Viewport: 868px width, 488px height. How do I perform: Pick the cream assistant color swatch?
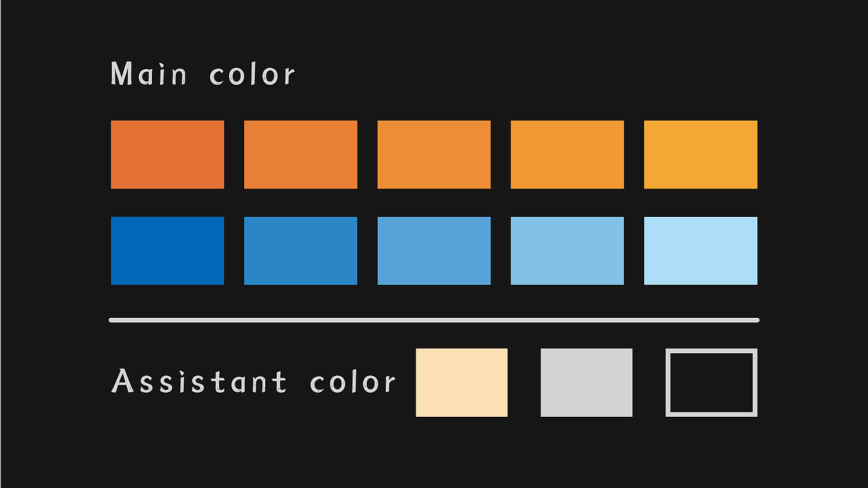(462, 382)
